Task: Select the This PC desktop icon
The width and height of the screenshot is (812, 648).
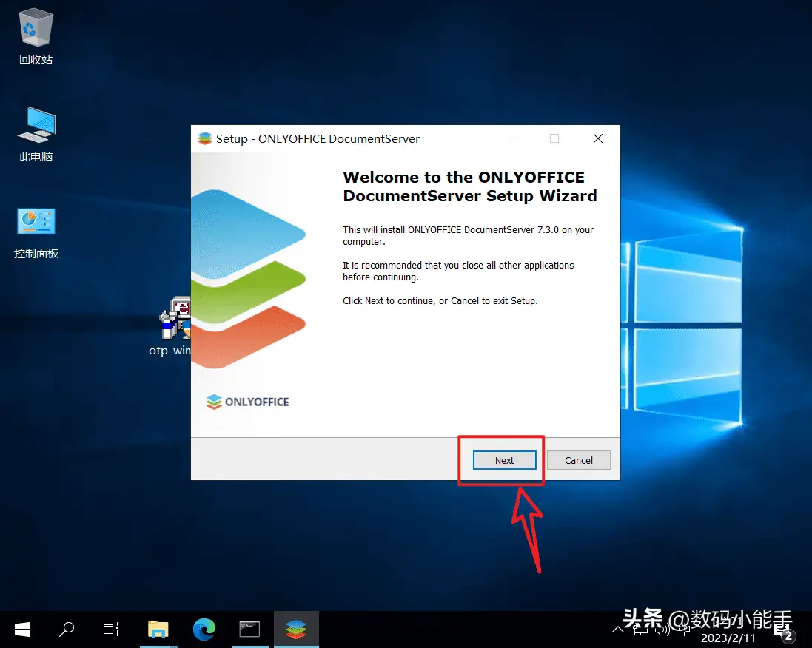Action: 36,135
